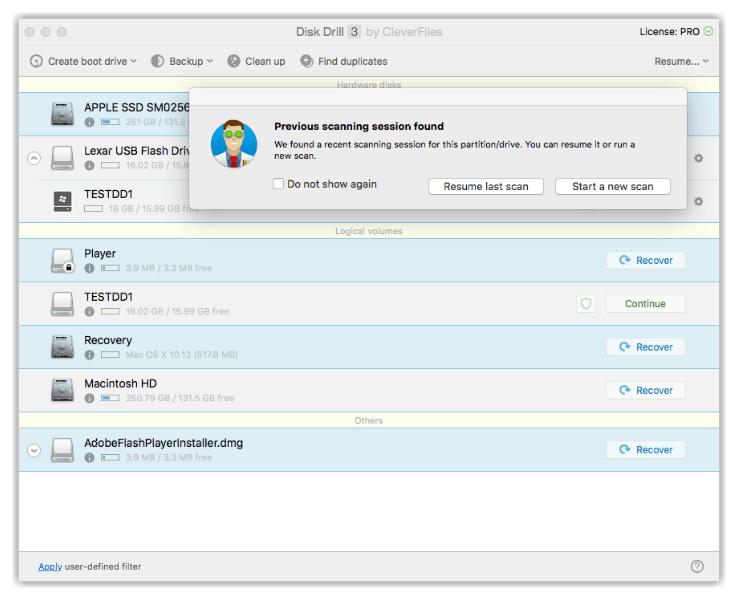Select the Lexar USB drive icon
The height and width of the screenshot is (602, 740).
click(x=62, y=158)
